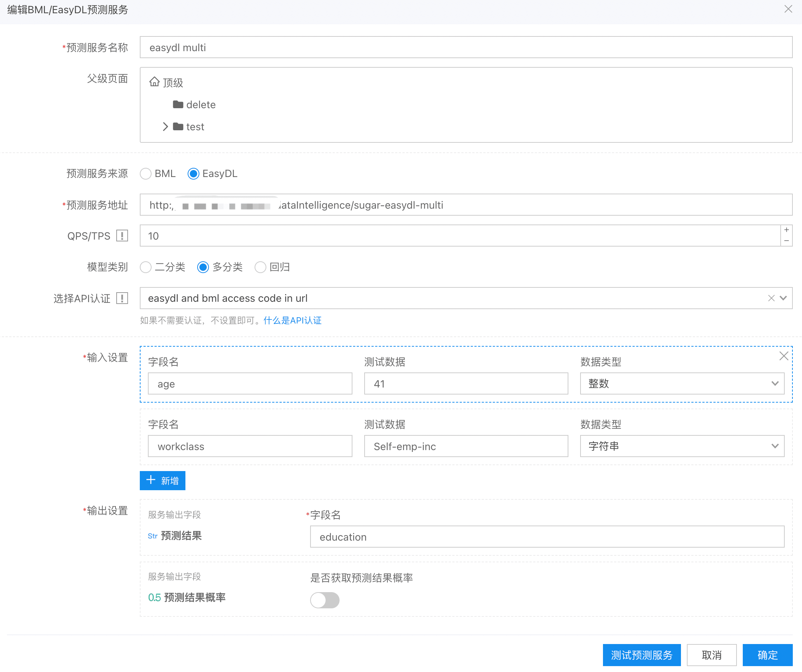Toggle 是否获取预测结果概率 switch
Image resolution: width=802 pixels, height=672 pixels.
pyautogui.click(x=324, y=600)
